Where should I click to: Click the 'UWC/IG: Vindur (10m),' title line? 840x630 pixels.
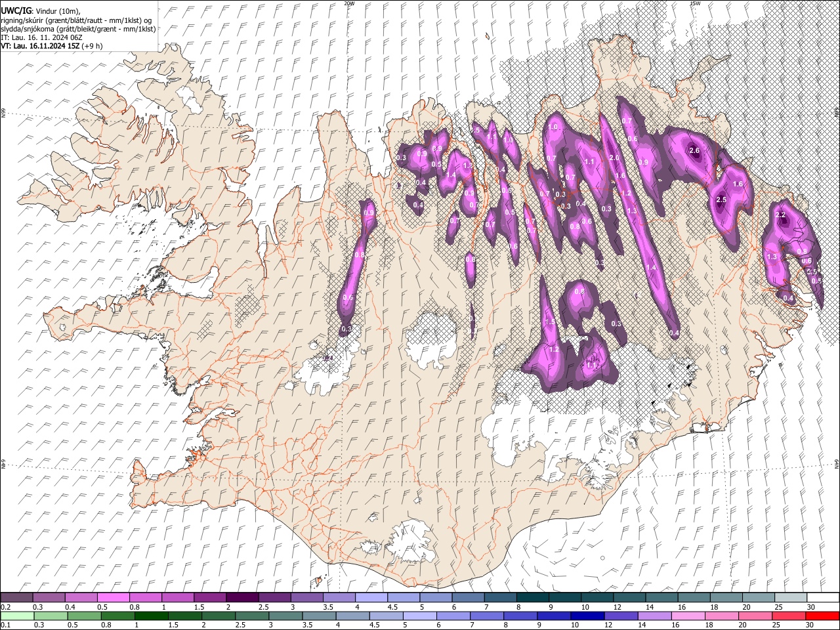(x=40, y=10)
